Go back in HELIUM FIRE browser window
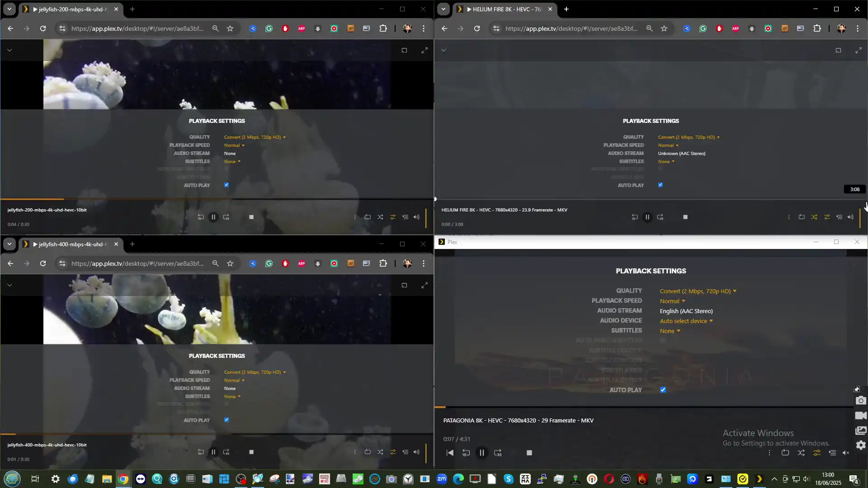Screen dimensions: 868x488 (x=444, y=28)
